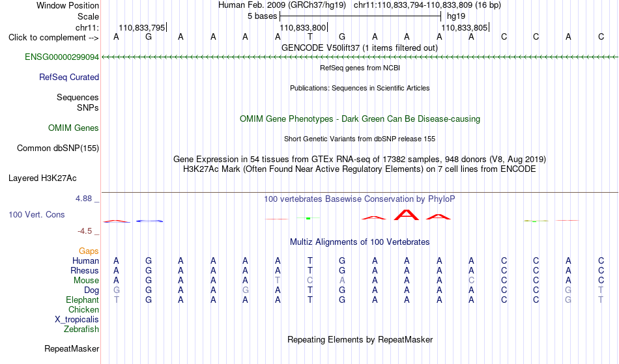Click the OMIM Gene Phenotypes track title
The height and width of the screenshot is (364, 619).
(360, 119)
